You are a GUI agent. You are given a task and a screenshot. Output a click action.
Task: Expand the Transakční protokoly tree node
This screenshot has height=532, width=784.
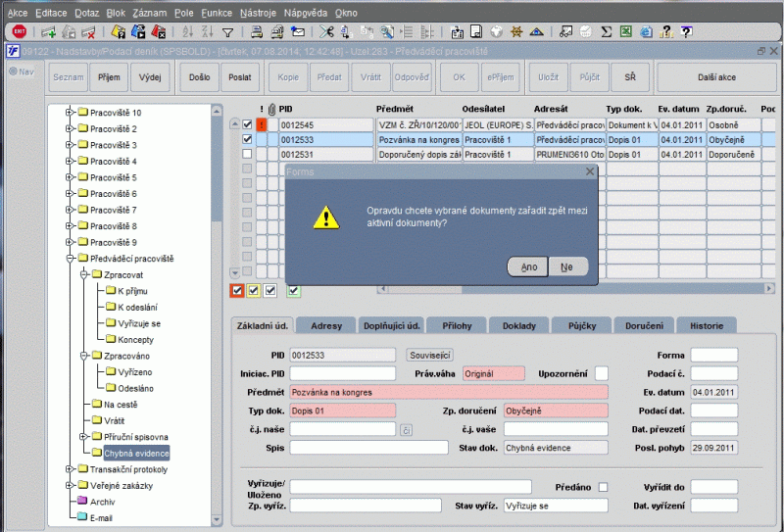tap(70, 469)
